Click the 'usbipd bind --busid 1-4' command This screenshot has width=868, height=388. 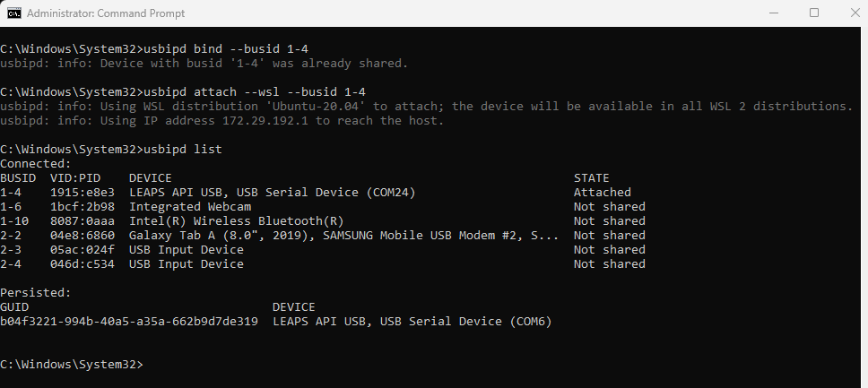tap(226, 48)
